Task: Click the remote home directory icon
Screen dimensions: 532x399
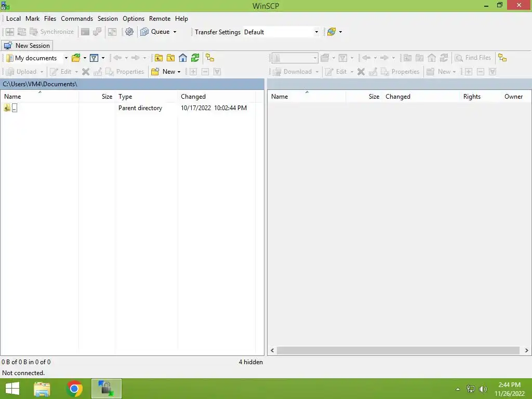Action: [x=432, y=58]
